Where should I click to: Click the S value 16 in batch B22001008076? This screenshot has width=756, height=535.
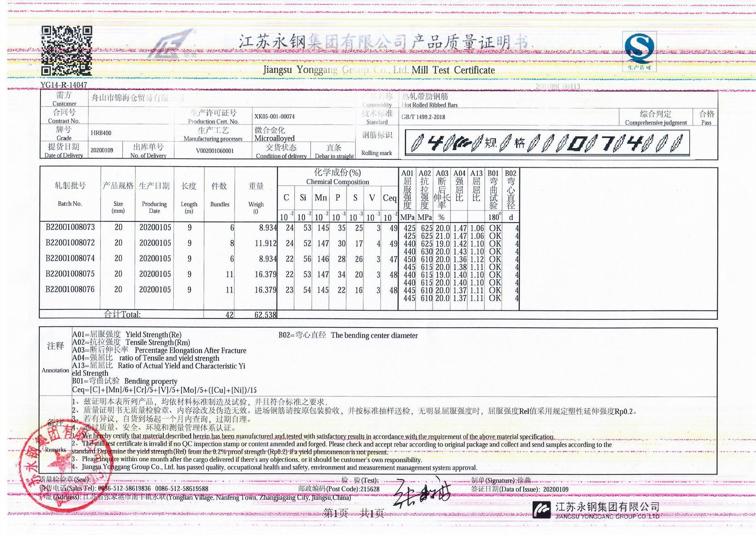(x=359, y=290)
